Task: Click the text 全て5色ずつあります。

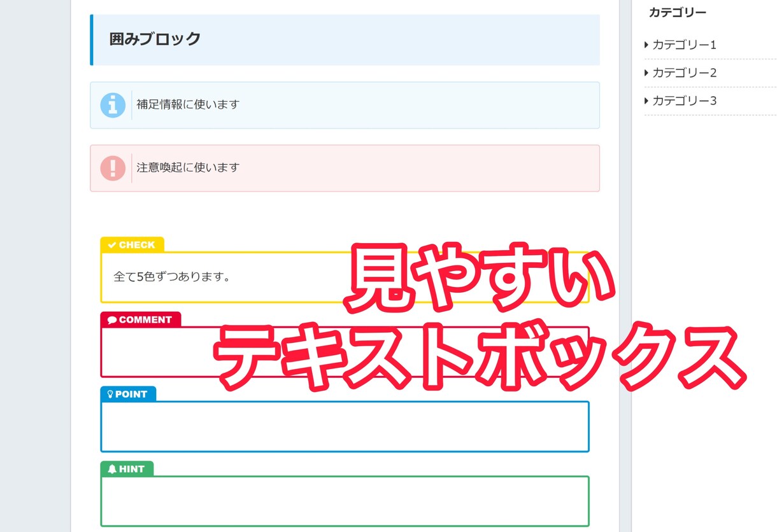Action: pyautogui.click(x=172, y=277)
